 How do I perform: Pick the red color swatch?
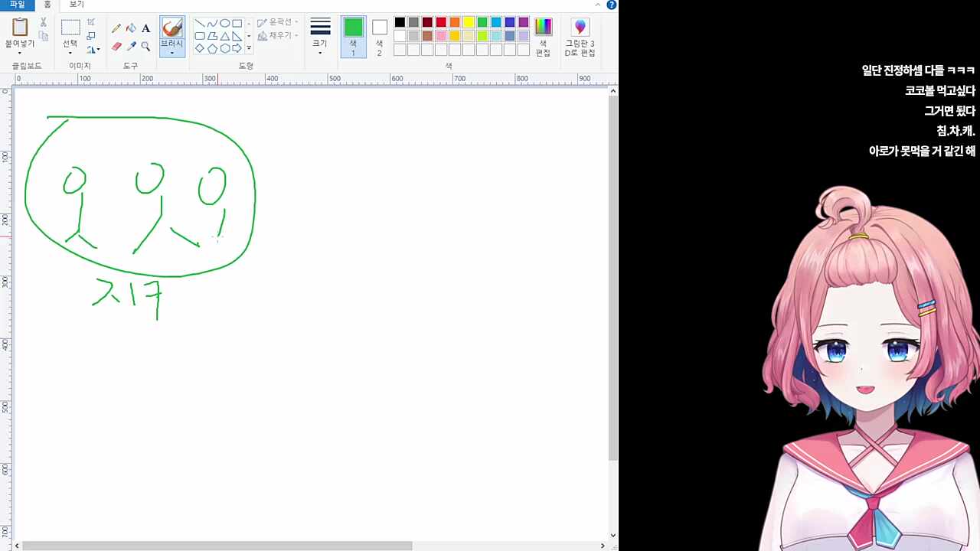[x=441, y=22]
